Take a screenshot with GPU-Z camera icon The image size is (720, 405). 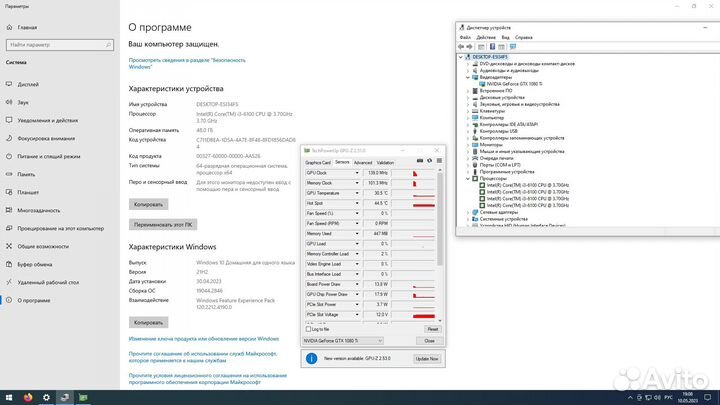coord(420,161)
